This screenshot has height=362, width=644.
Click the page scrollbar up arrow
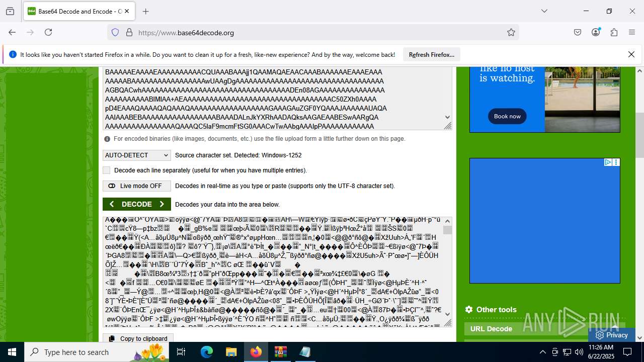pos(639,71)
